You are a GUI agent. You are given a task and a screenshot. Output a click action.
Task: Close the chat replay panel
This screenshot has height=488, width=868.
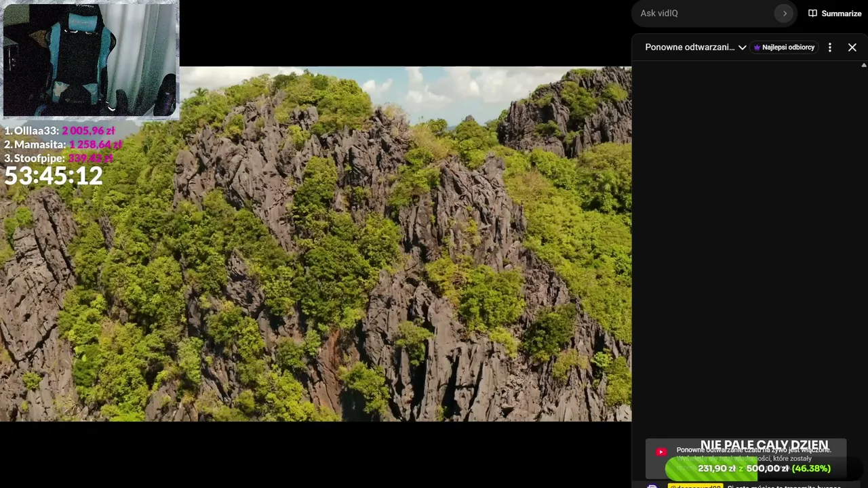[852, 47]
